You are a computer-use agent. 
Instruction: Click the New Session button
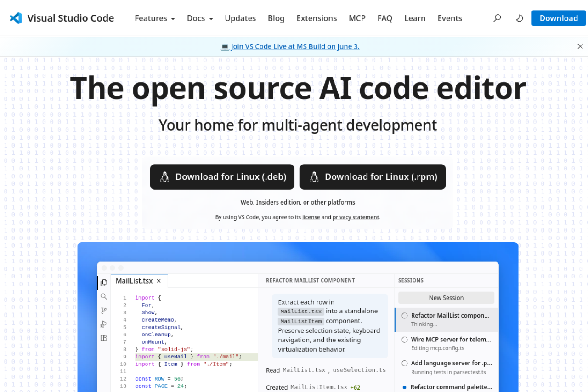[446, 298]
